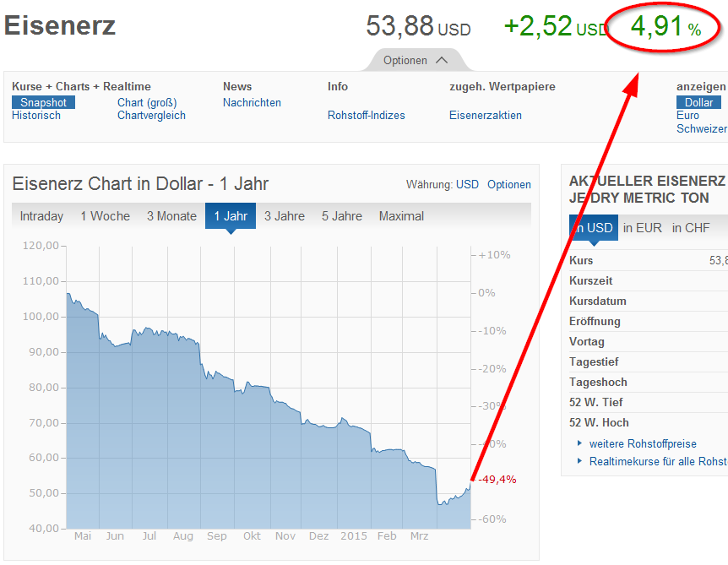Show the 5 Jahre chart range
The width and height of the screenshot is (728, 565).
[x=341, y=216]
